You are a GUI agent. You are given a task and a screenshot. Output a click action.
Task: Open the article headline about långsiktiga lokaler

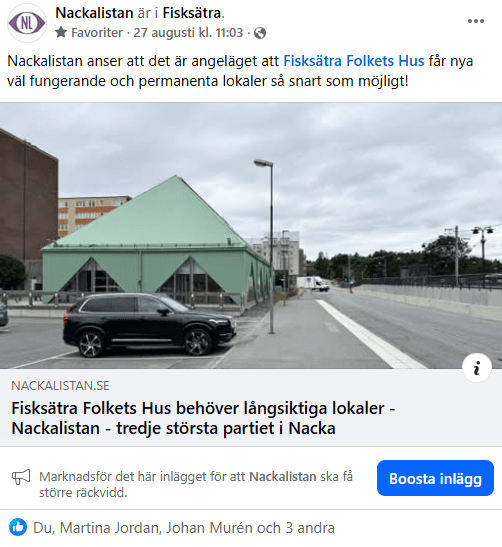point(203,418)
